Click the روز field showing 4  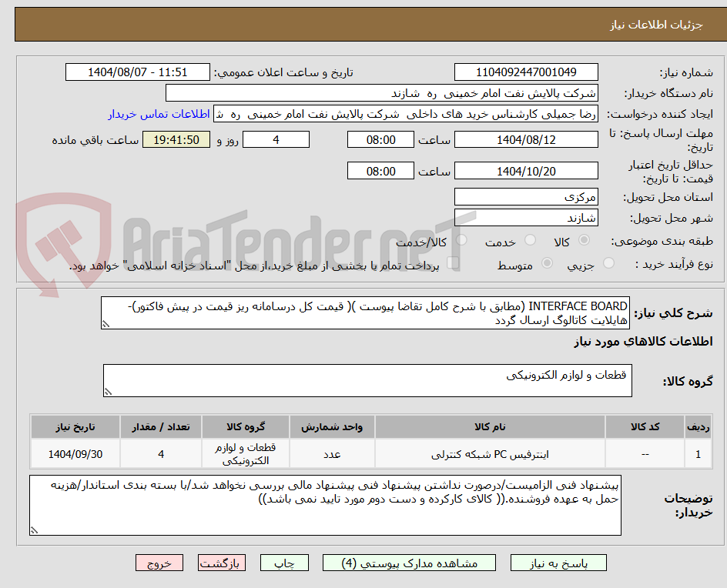[x=276, y=139]
